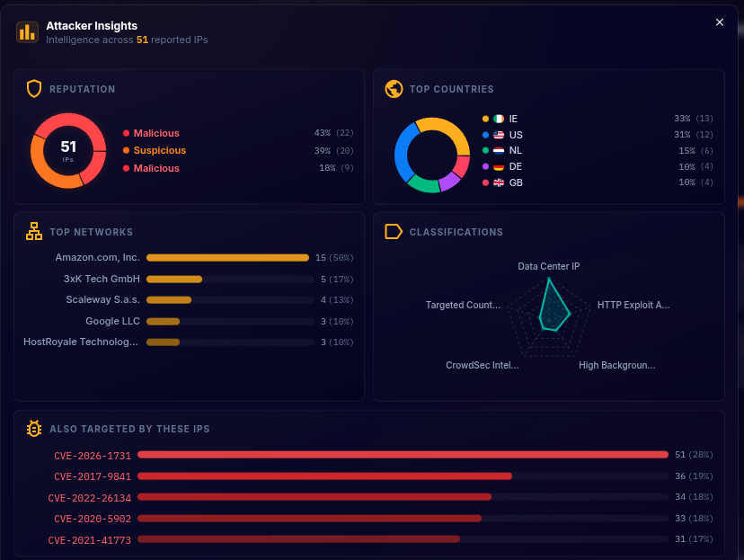The image size is (744, 560).
Task: Toggle the Malicious legend entry
Action: [158, 132]
